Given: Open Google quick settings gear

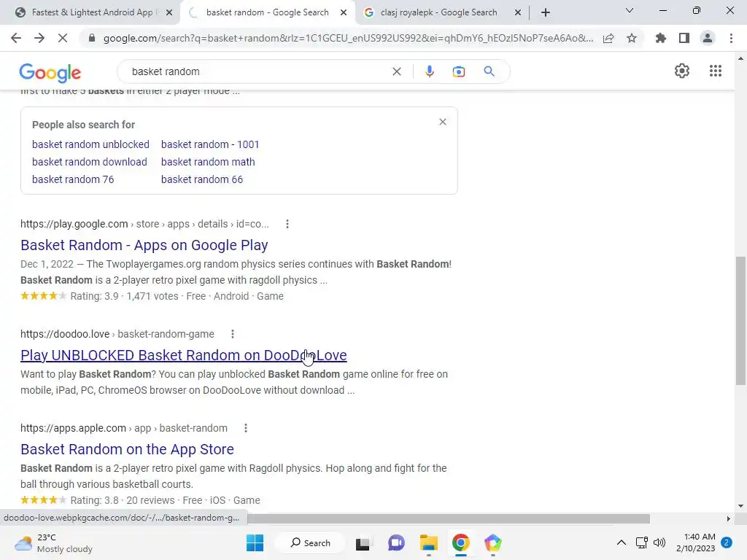Looking at the screenshot, I should click(682, 71).
